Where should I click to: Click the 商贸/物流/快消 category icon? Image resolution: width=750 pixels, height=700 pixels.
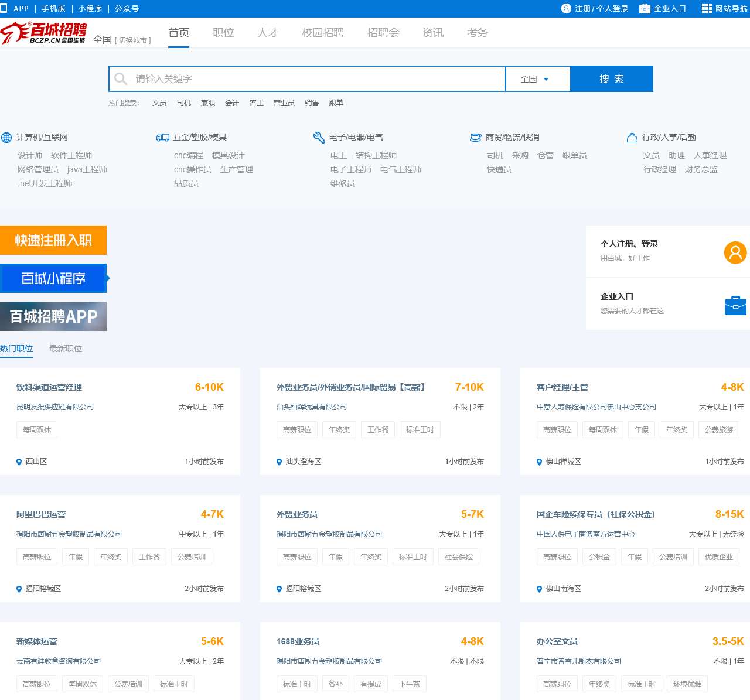pos(476,138)
